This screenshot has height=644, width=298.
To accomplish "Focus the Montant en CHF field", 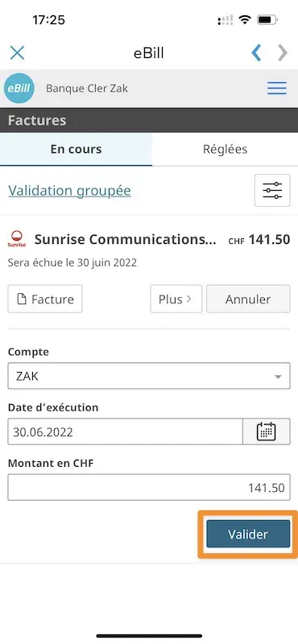I will (x=149, y=488).
